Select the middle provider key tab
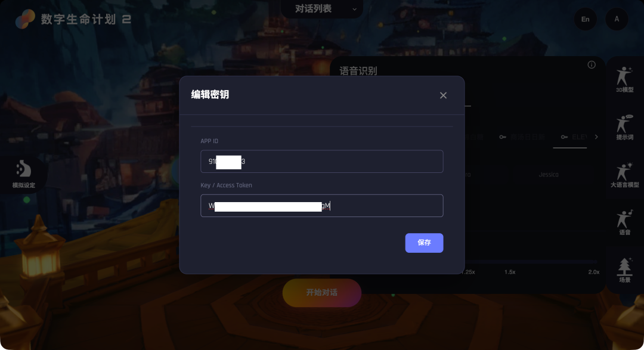 (522, 137)
